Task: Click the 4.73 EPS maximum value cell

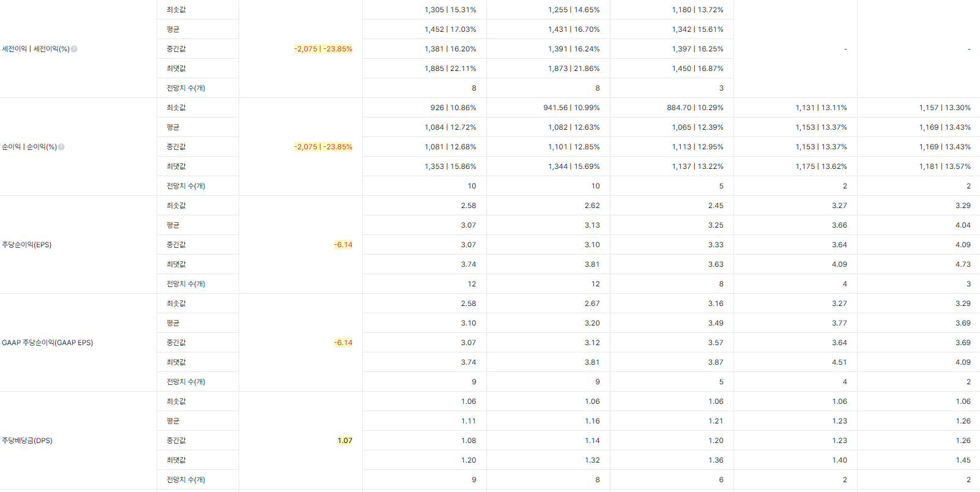Action: pyautogui.click(x=963, y=264)
